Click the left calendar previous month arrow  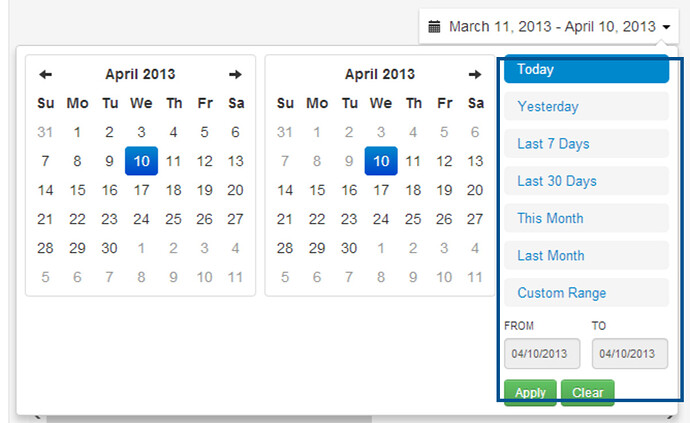pyautogui.click(x=45, y=74)
